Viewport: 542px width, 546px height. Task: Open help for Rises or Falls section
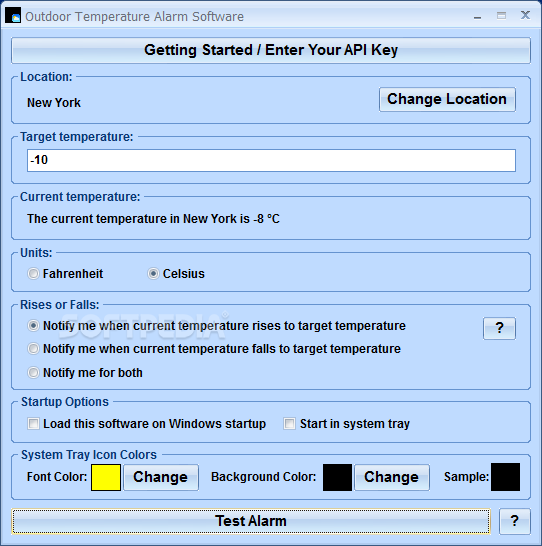499,328
